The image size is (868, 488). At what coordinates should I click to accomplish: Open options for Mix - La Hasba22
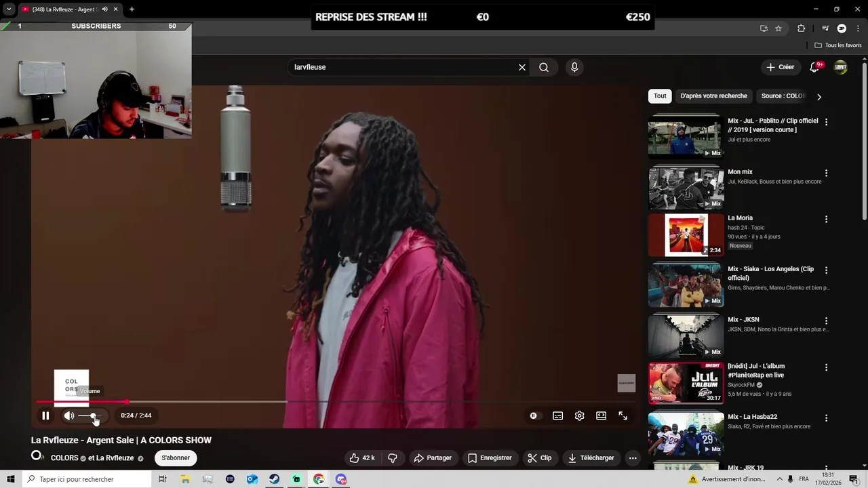[826, 418]
